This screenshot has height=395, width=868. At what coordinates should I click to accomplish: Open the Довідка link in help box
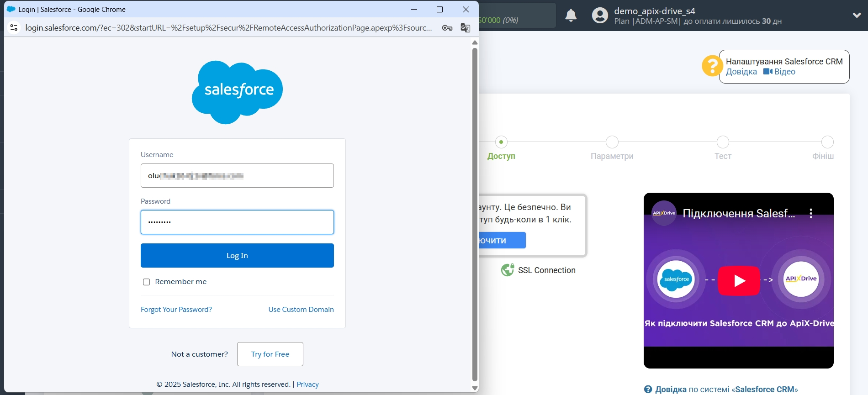[741, 72]
